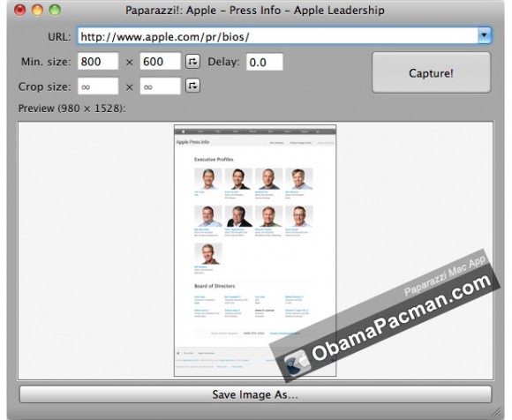Viewport: 512px width, 420px height.
Task: Minimize the window with yellow button
Action: tap(38, 10)
